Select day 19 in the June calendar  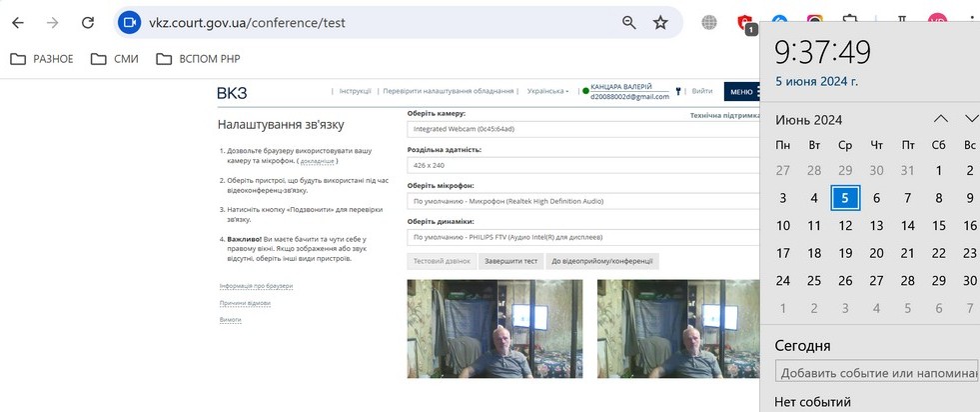coord(845,253)
